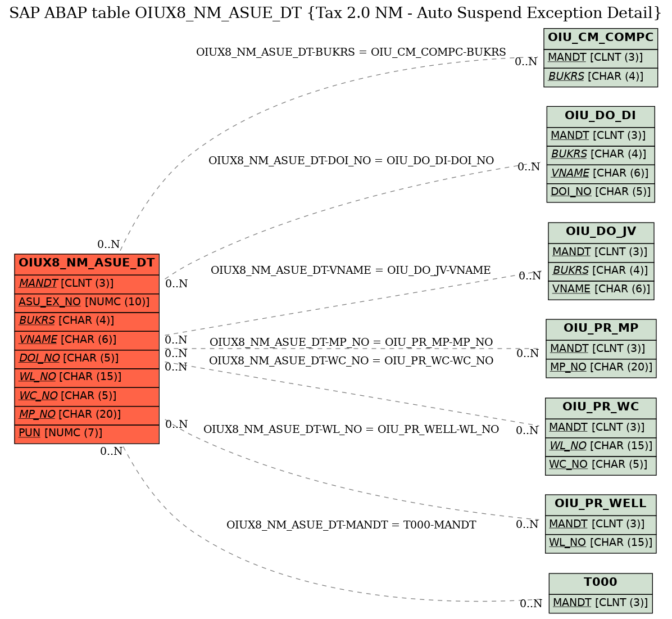672x619 pixels.
Task: Open the OIU_CM_COMPC table header
Action: coord(601,39)
